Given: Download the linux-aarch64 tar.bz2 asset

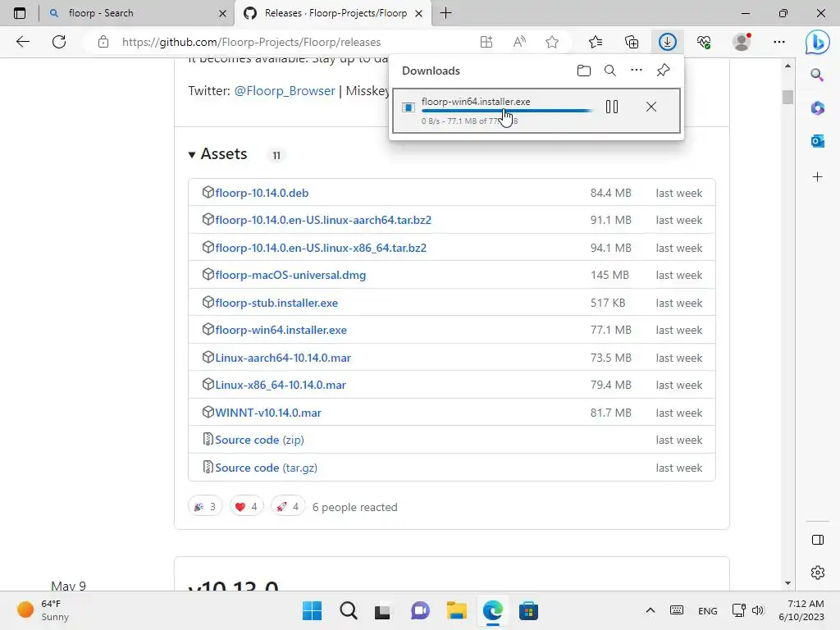Looking at the screenshot, I should coord(323,220).
